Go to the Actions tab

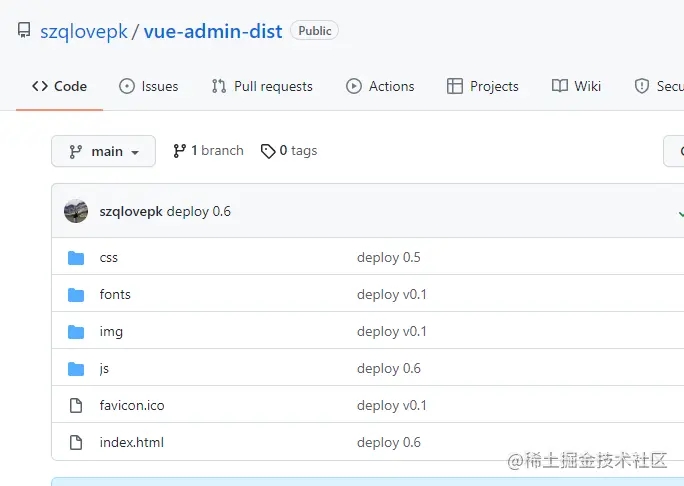coord(380,86)
